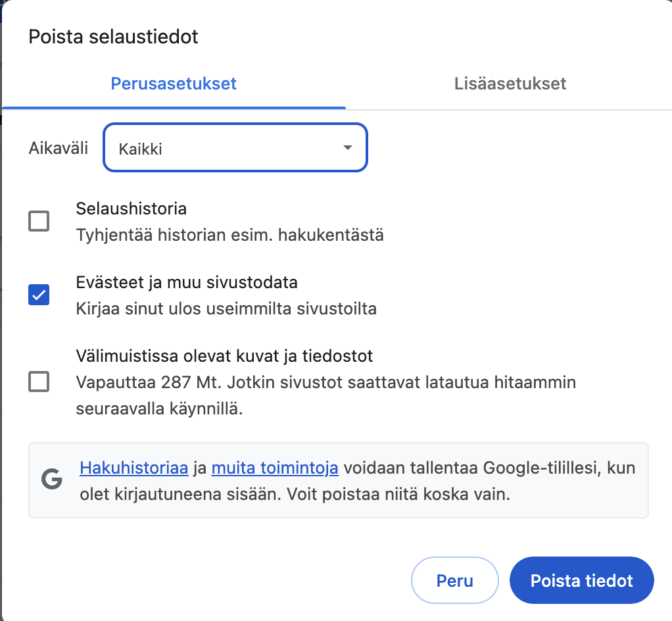The height and width of the screenshot is (621, 672).
Task: Click the Selaushistoria label text
Action: coord(131,209)
